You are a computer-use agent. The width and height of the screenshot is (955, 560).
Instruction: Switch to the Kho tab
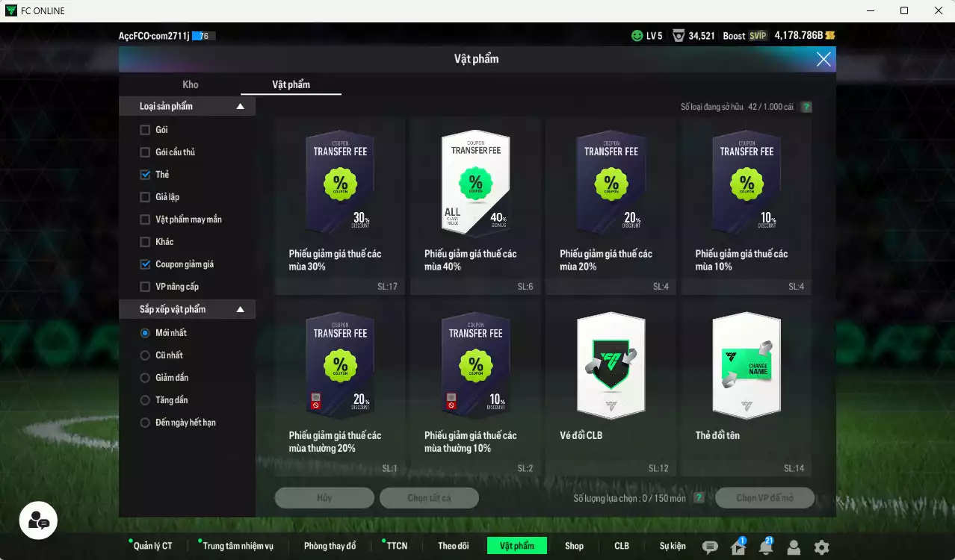click(191, 84)
